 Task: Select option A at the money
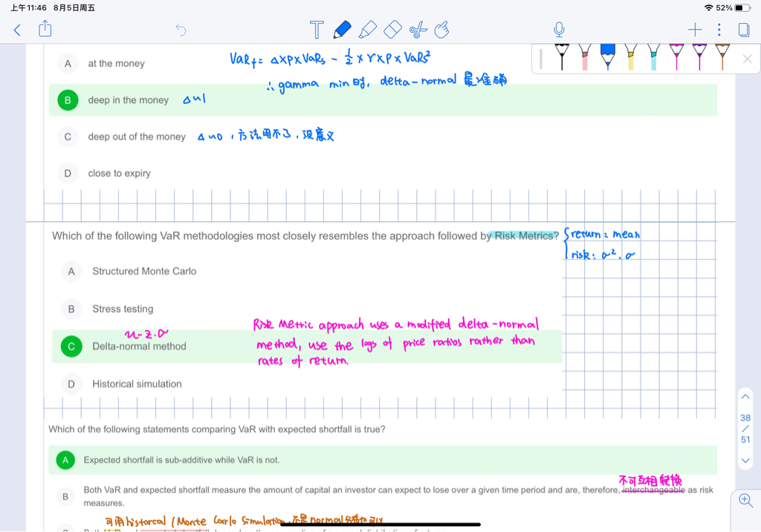68,64
